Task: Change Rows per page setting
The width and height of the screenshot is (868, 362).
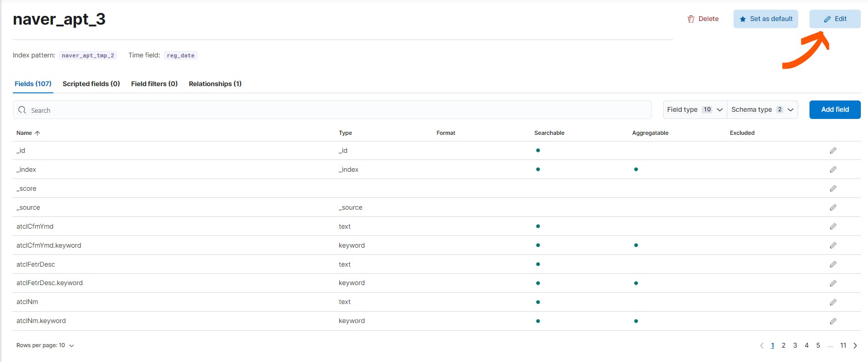Action: tap(45, 346)
